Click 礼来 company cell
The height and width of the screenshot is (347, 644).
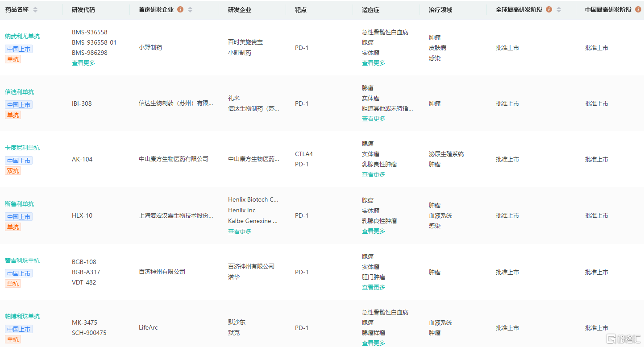tap(234, 98)
